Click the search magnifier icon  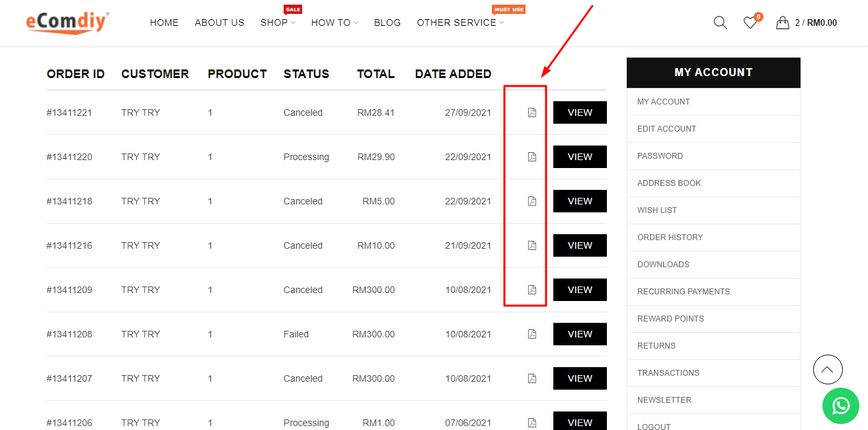pos(720,22)
